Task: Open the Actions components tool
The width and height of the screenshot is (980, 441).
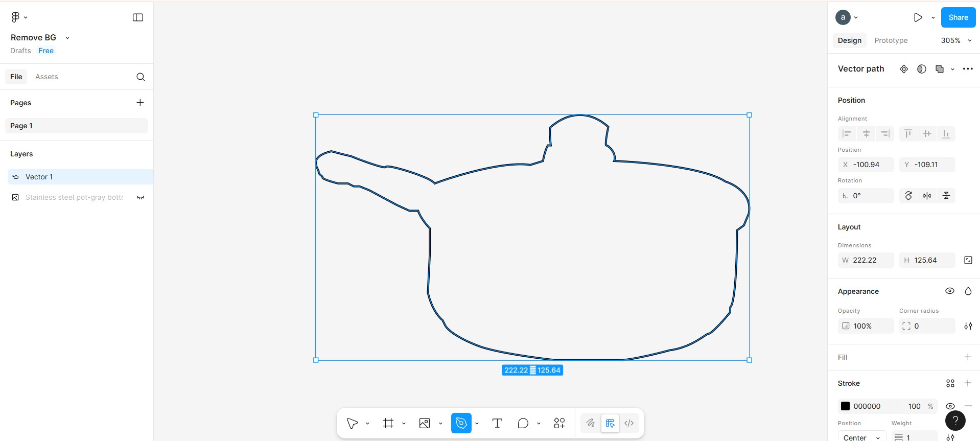Action: (x=559, y=423)
